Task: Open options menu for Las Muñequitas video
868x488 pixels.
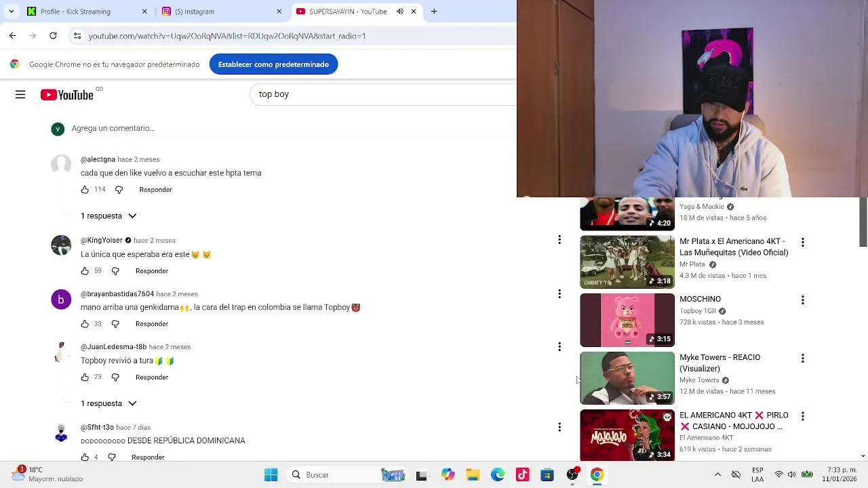Action: pyautogui.click(x=802, y=242)
